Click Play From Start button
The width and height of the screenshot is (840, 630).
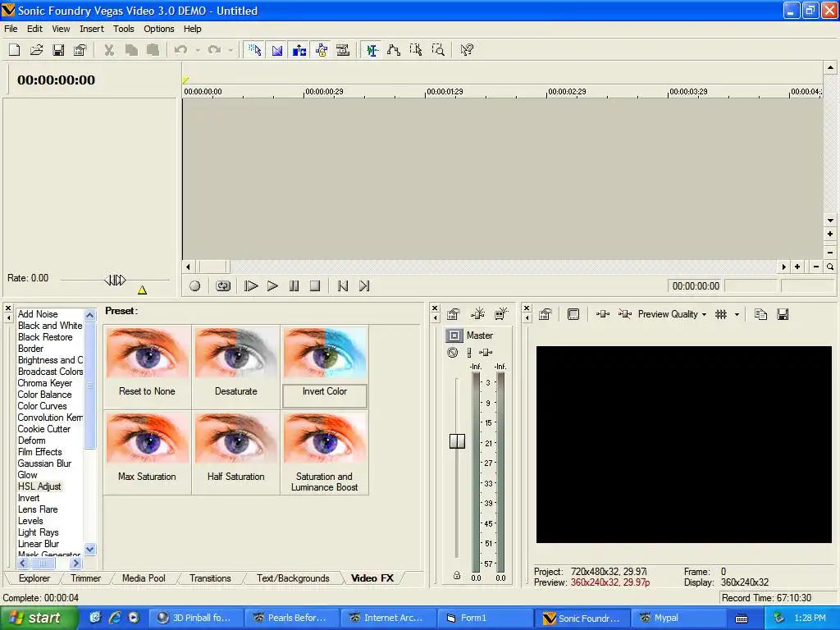(x=251, y=286)
